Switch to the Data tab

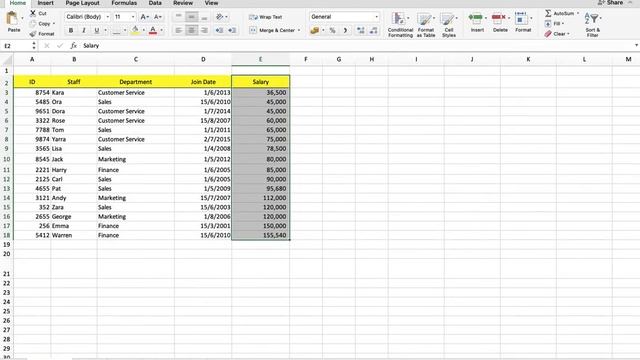point(155,3)
